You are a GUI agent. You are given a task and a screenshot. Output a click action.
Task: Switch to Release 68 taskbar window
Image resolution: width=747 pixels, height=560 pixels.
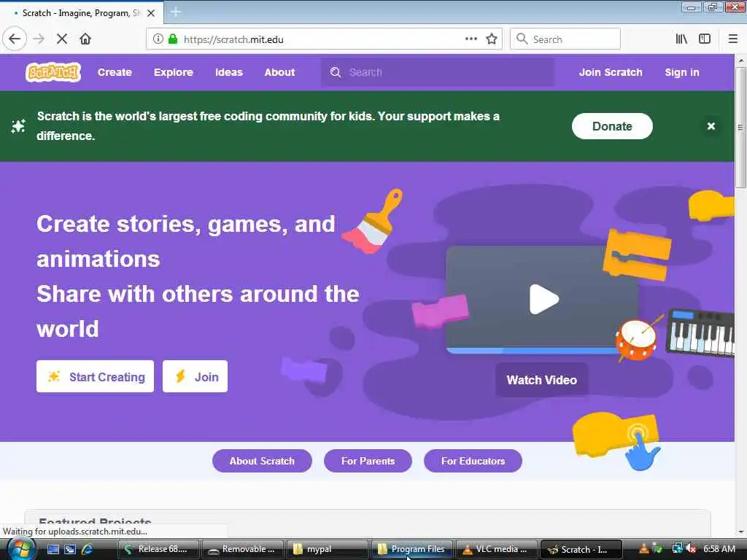click(158, 550)
